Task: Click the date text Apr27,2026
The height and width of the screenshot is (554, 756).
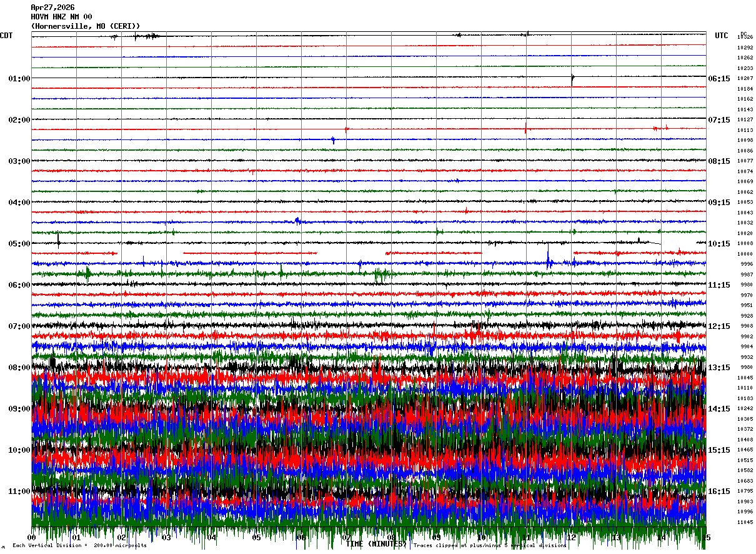Action: (52, 8)
